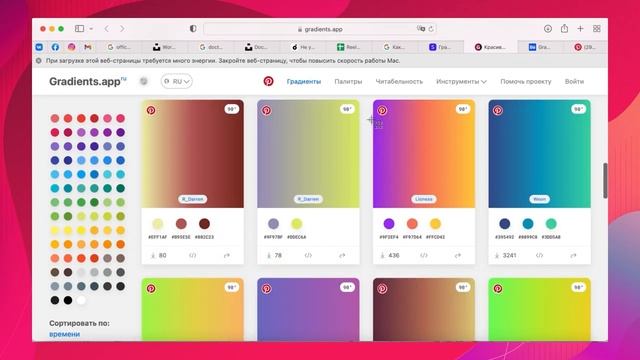Click the Помочь проекту link
Image resolution: width=640 pixels, height=360 pixels.
(x=526, y=82)
